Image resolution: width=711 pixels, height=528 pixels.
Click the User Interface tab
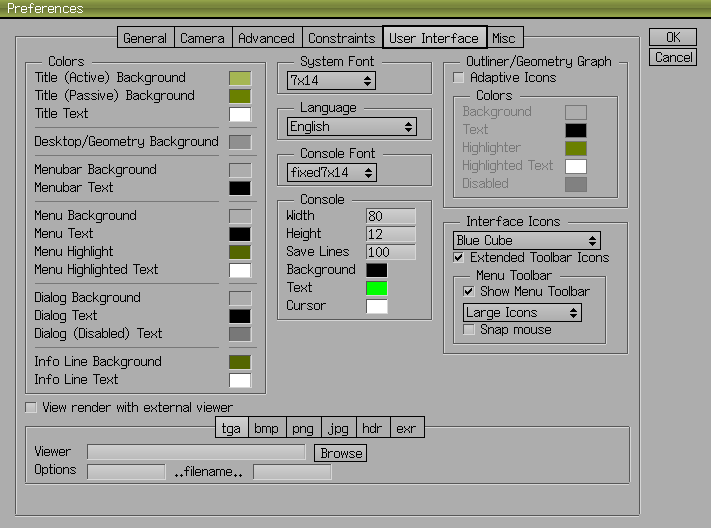tap(434, 38)
